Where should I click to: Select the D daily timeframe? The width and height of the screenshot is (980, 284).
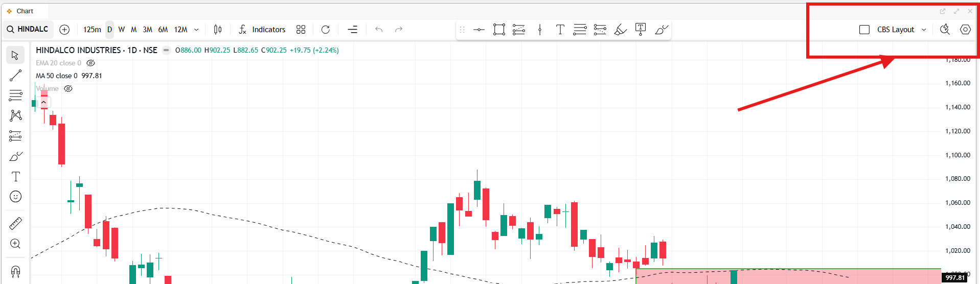(109, 30)
